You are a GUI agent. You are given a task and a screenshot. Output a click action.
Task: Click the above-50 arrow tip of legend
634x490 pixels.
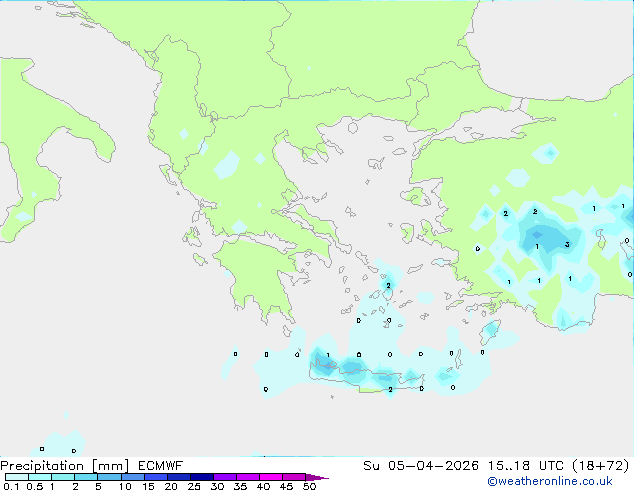(x=317, y=477)
